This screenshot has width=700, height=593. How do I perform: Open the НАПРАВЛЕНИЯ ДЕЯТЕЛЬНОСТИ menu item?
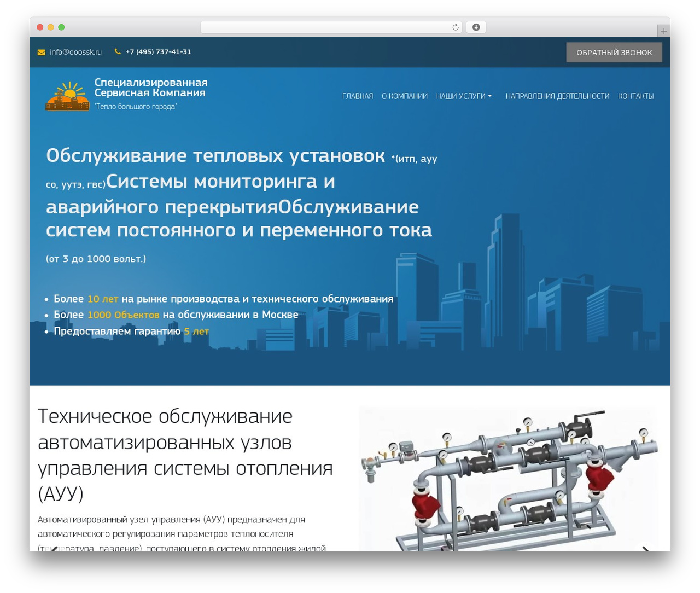[x=557, y=96]
